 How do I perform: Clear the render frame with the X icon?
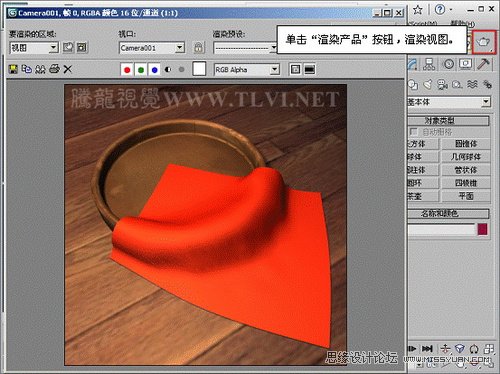tap(68, 69)
